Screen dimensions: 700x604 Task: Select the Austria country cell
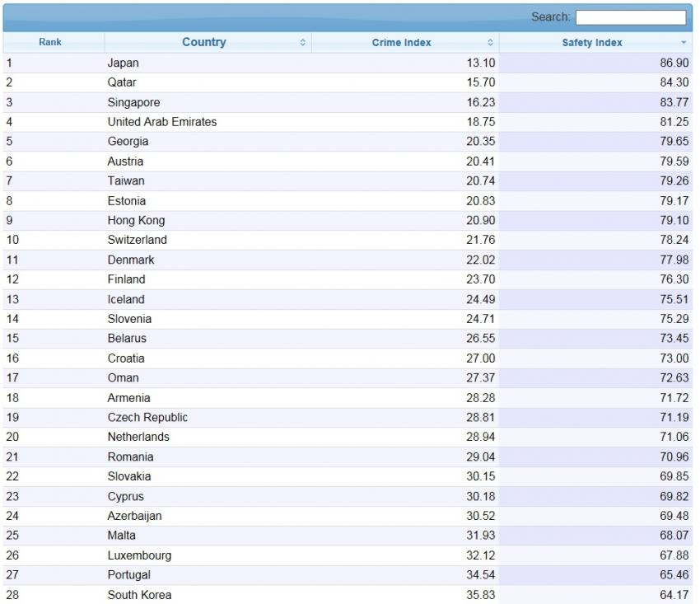208,162
